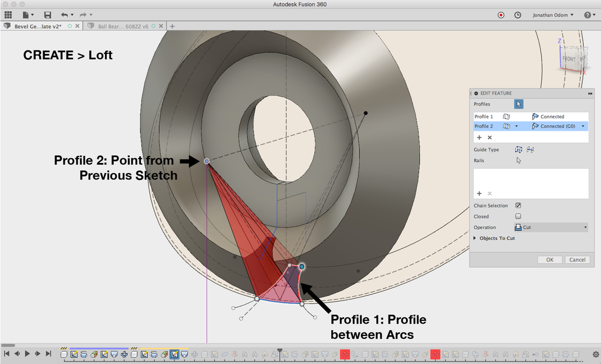Open the Jonathan Odom account menu
Viewport: 601px width, 364px height.
coord(553,15)
